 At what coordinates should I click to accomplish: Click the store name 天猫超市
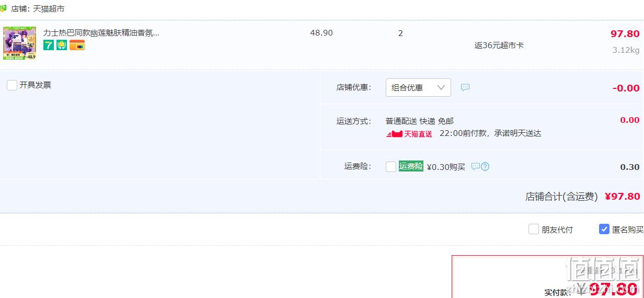point(49,9)
